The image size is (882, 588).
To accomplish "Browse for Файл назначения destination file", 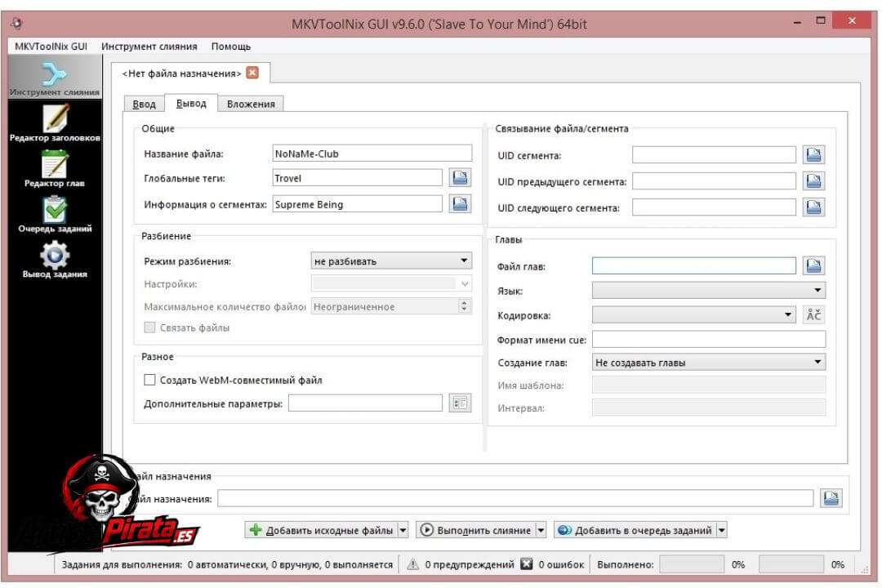I will [x=831, y=498].
